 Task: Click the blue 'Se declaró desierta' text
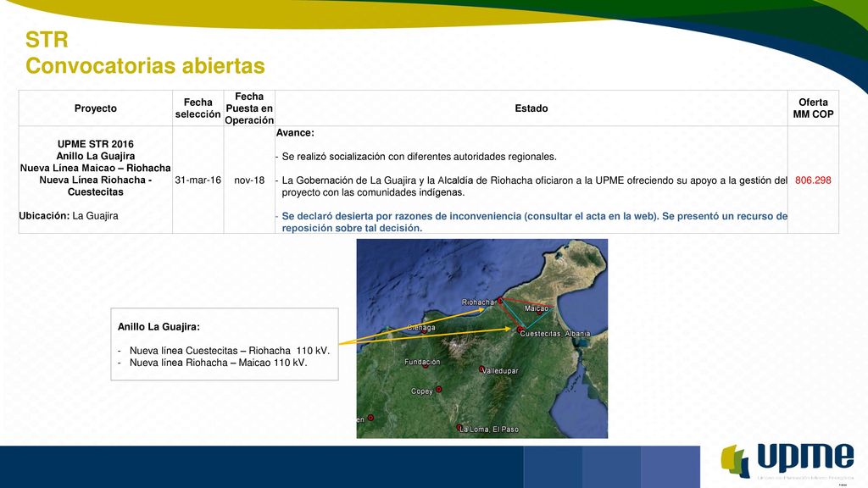pyautogui.click(x=534, y=222)
